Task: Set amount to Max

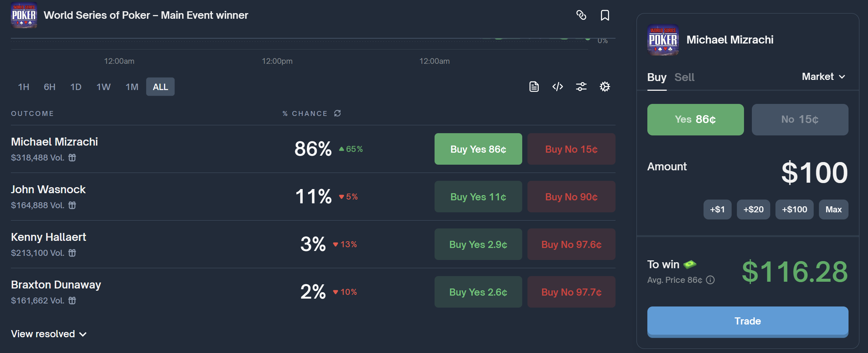Action: (834, 209)
